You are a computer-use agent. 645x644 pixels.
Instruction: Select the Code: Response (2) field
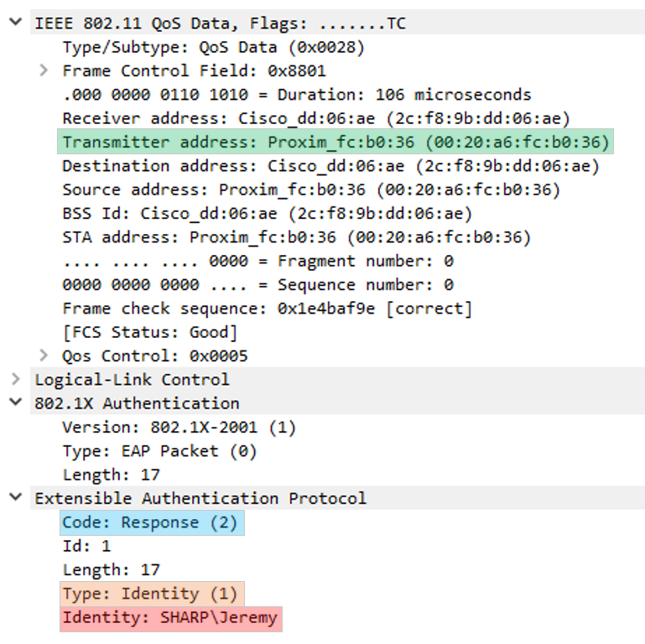click(153, 522)
